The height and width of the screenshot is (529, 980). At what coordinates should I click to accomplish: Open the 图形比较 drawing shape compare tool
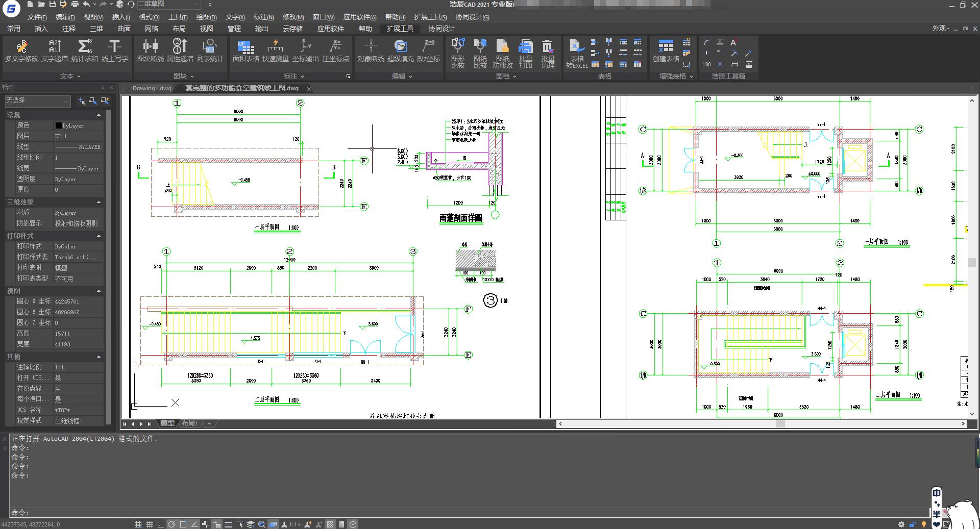click(x=458, y=53)
